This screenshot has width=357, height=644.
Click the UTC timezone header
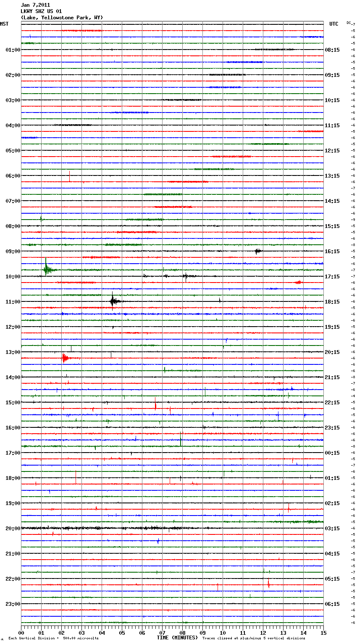(x=333, y=24)
